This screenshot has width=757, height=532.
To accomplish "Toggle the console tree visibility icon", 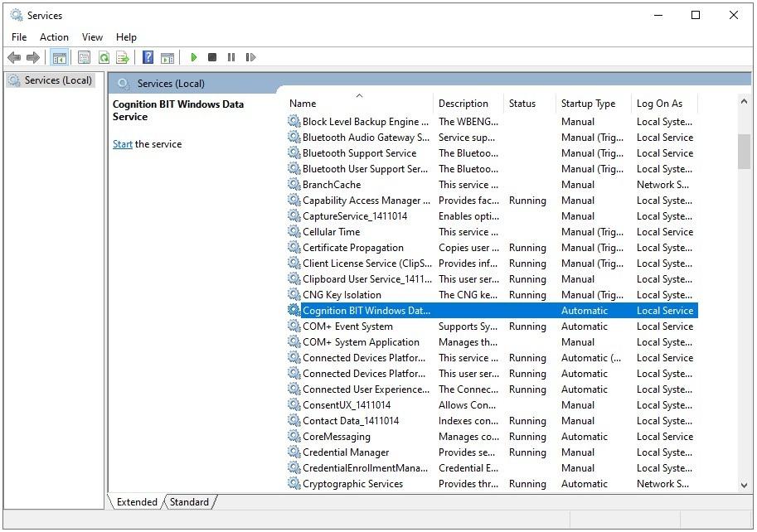I will (x=59, y=56).
